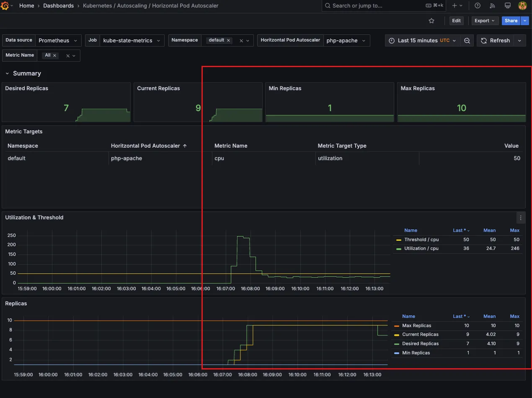Open the Help question mark icon
Screen dimensions: 532x398
[x=478, y=6]
